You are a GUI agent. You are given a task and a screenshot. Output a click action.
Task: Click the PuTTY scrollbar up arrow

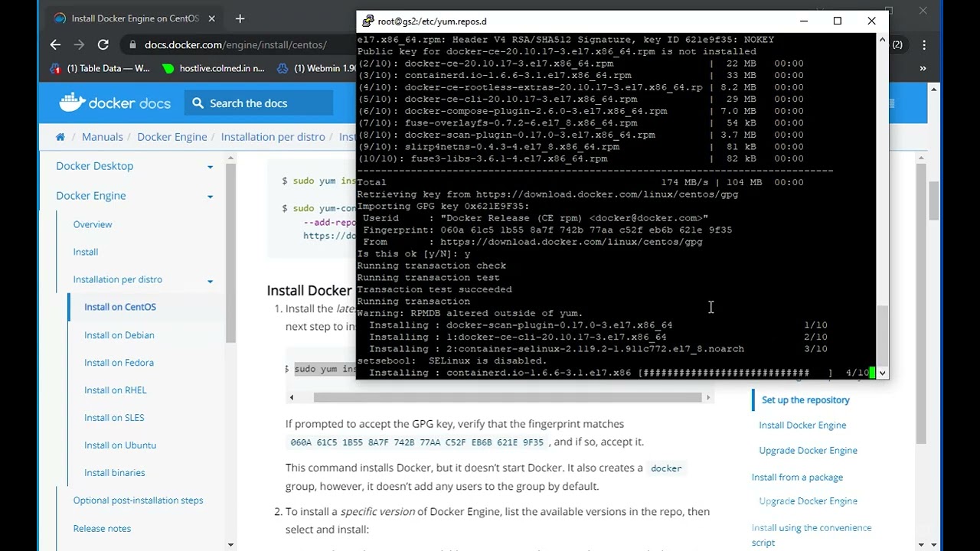tap(883, 39)
